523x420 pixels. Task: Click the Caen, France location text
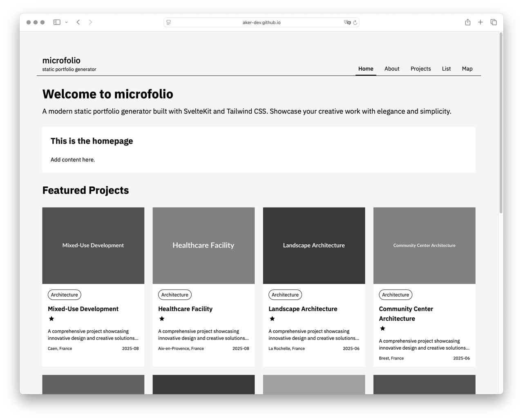[x=60, y=349]
